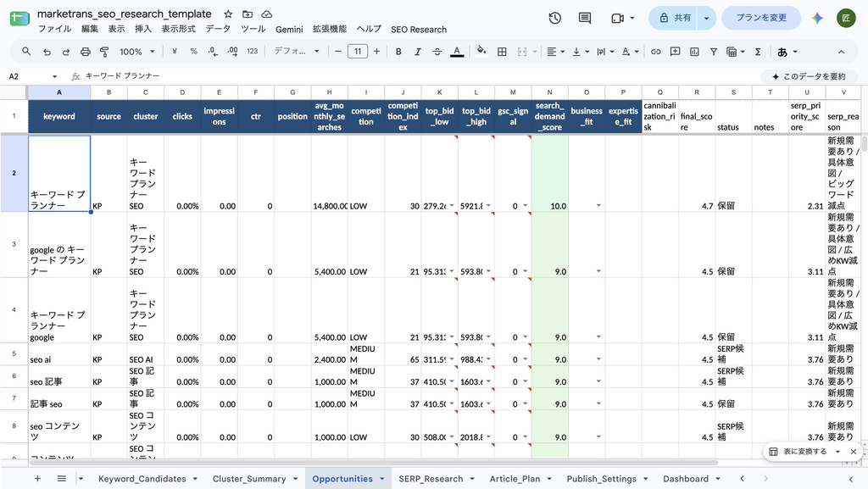Viewport: 868px width, 489px height.
Task: Insert a link
Action: (655, 52)
